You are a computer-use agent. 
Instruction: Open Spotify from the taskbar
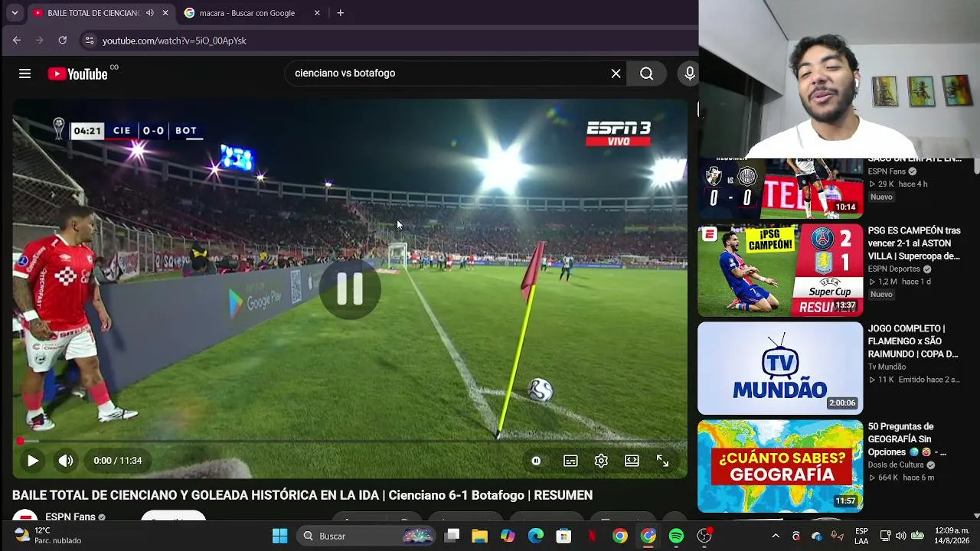tap(676, 536)
